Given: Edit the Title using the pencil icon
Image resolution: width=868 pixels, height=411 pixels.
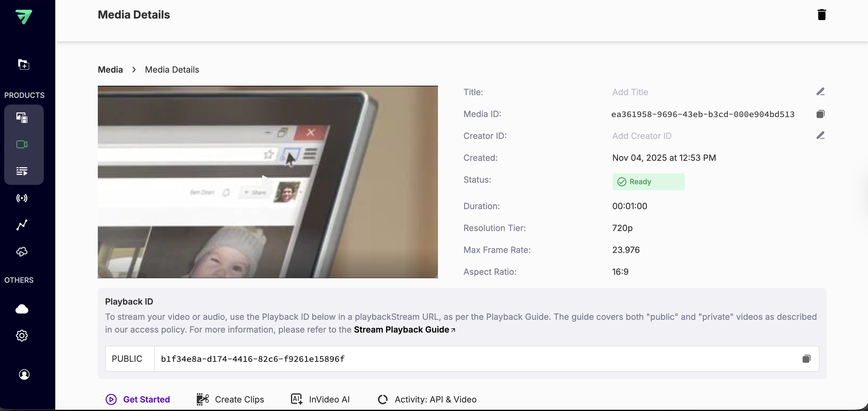Looking at the screenshot, I should 821,92.
